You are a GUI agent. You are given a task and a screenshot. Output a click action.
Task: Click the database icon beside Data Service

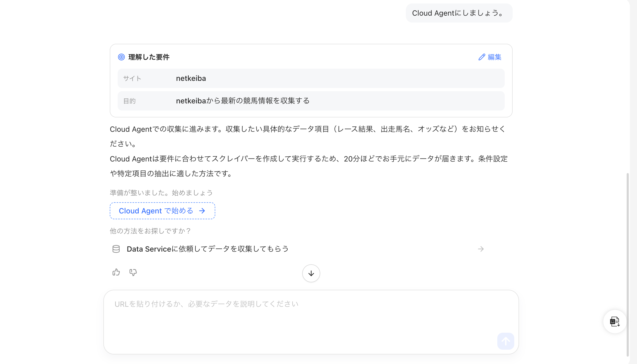tap(116, 249)
